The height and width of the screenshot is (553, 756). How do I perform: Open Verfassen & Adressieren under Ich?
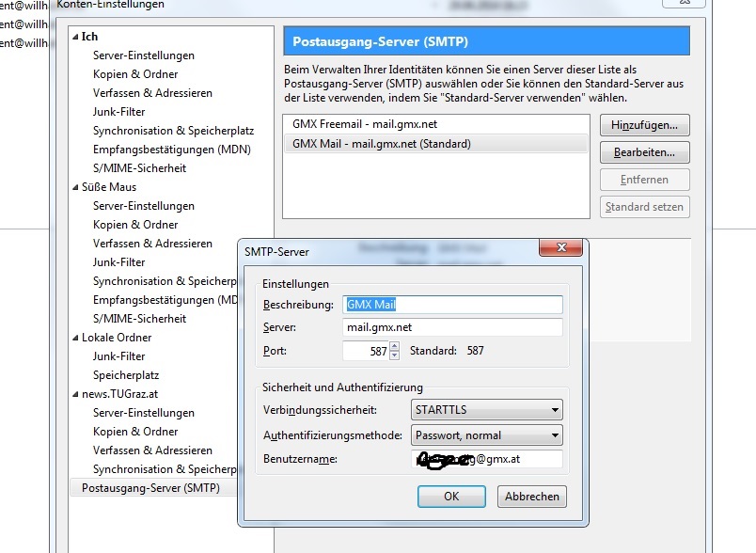152,93
